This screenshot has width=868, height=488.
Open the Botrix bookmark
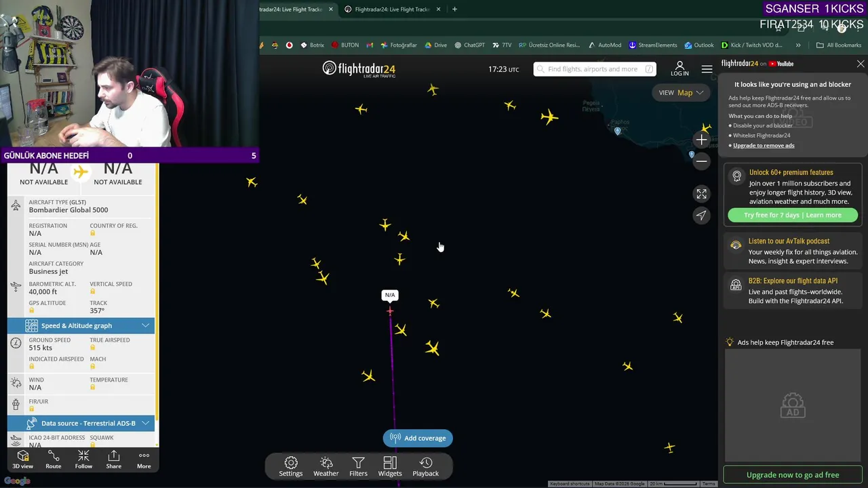pyautogui.click(x=312, y=45)
